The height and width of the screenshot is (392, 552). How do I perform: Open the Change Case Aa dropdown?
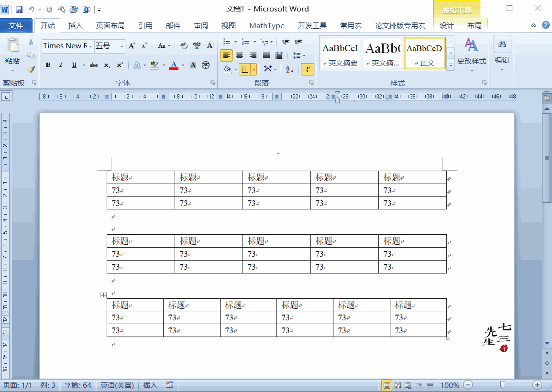(164, 46)
